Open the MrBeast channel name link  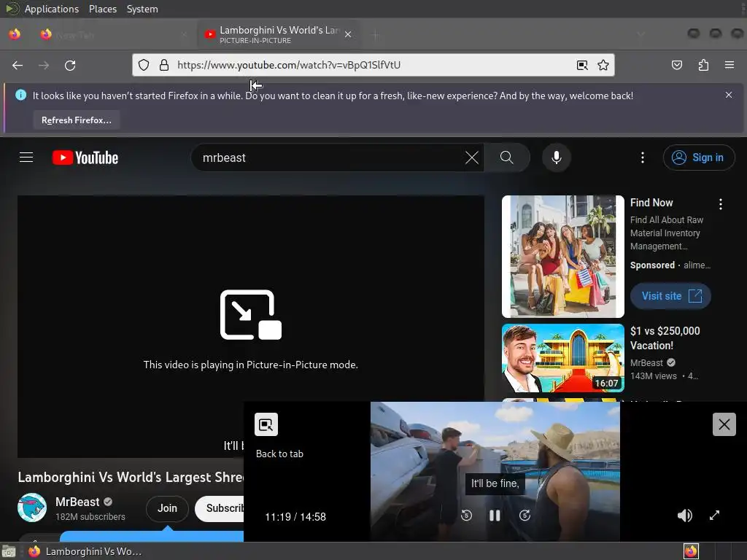point(77,502)
